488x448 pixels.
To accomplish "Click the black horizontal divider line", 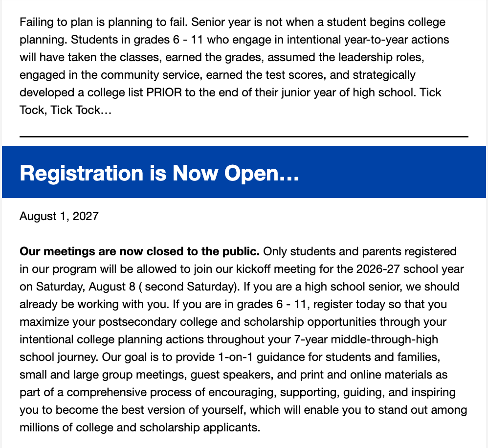I will click(244, 136).
